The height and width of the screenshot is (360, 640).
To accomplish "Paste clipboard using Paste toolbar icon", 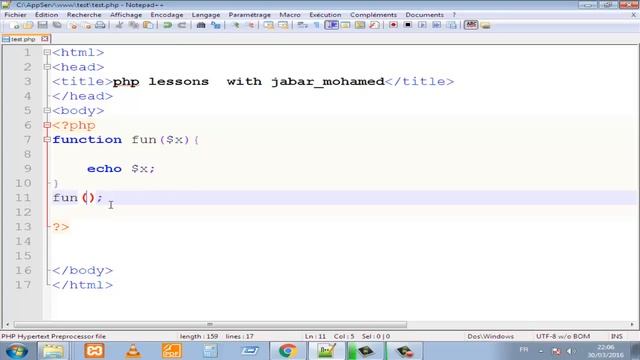I will point(148,25).
